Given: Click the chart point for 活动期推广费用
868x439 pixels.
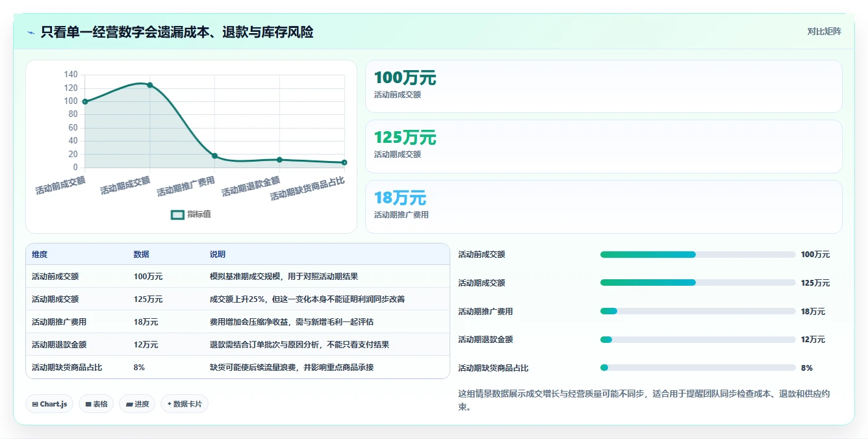Looking at the screenshot, I should [215, 156].
